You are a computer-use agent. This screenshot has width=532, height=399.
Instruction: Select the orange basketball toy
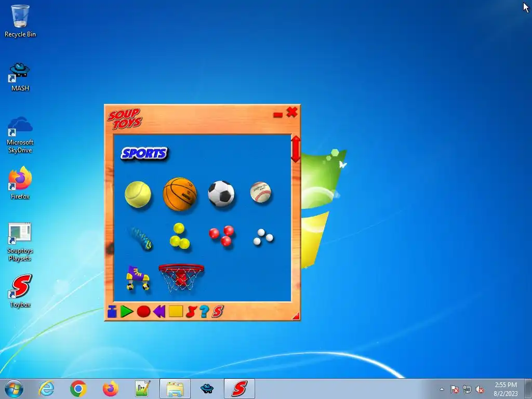click(180, 194)
